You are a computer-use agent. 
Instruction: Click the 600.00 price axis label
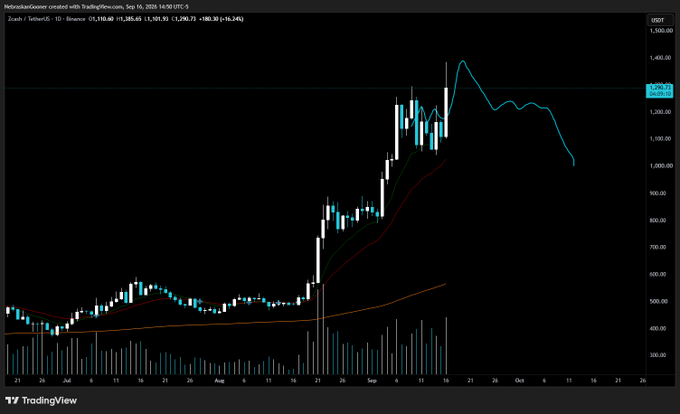(658, 274)
